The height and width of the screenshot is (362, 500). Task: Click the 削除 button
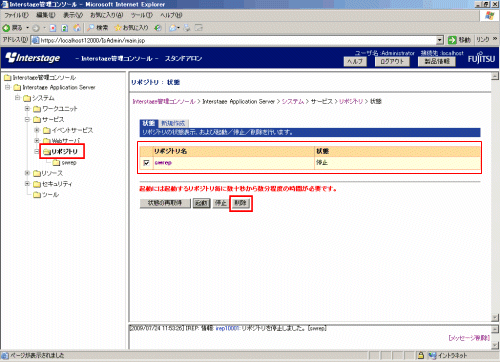[240, 203]
